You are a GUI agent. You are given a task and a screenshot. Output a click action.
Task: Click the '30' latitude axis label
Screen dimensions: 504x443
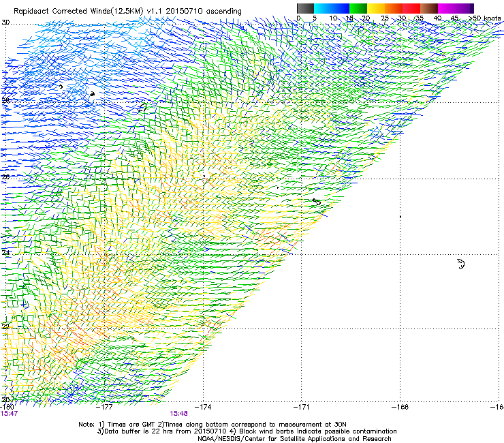(5, 22)
